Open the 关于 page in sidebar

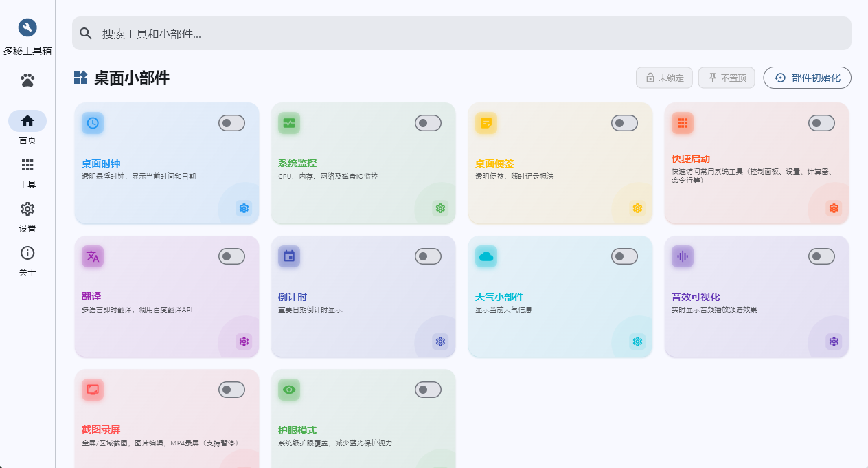coord(27,261)
